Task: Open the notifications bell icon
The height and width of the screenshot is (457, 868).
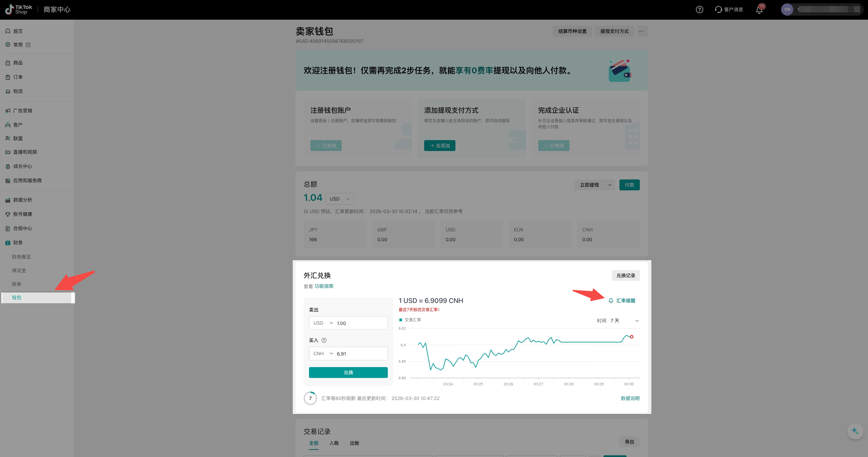Action: pyautogui.click(x=759, y=9)
